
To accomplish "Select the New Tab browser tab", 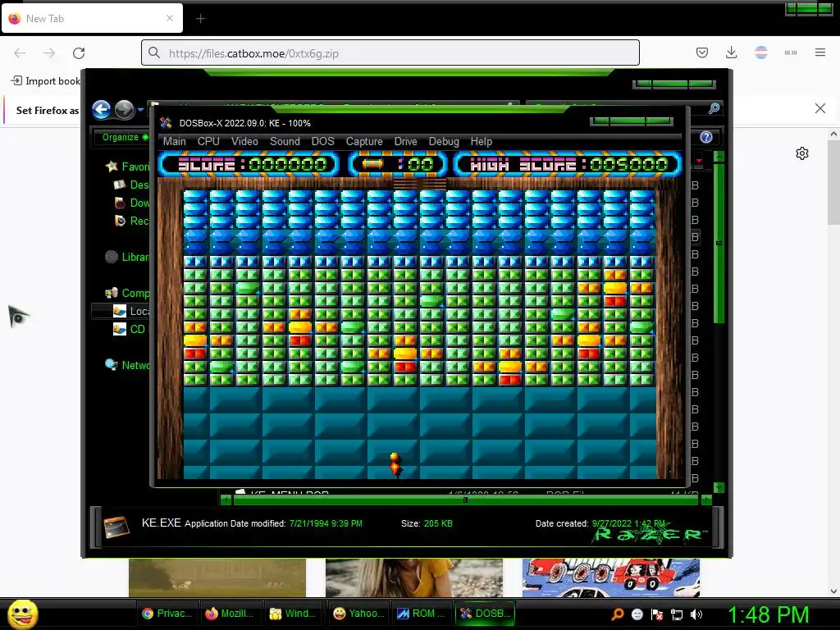I will click(92, 18).
